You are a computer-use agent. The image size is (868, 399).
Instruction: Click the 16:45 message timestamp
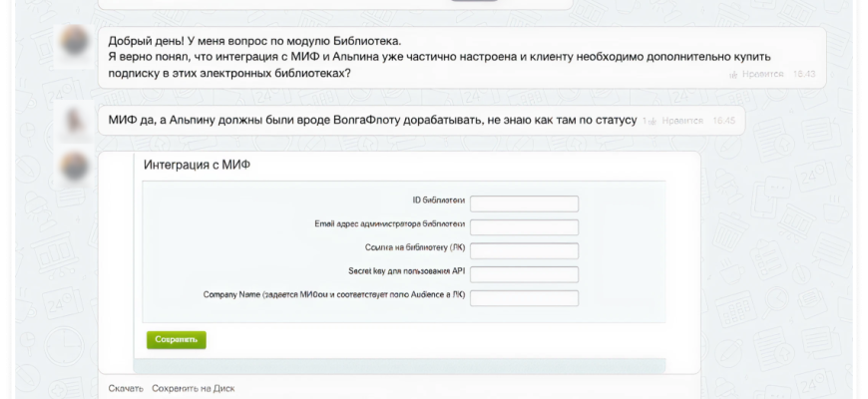(723, 121)
